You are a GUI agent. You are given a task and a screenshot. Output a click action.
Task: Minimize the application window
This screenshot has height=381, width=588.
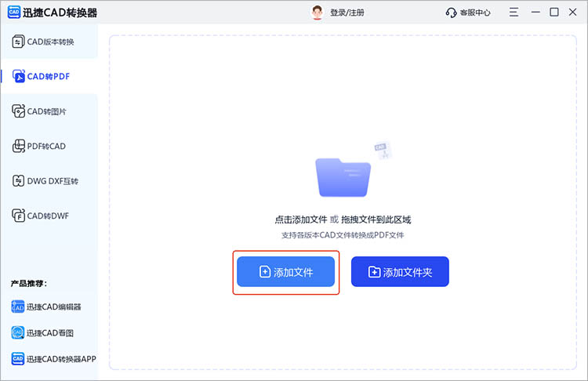pos(535,13)
